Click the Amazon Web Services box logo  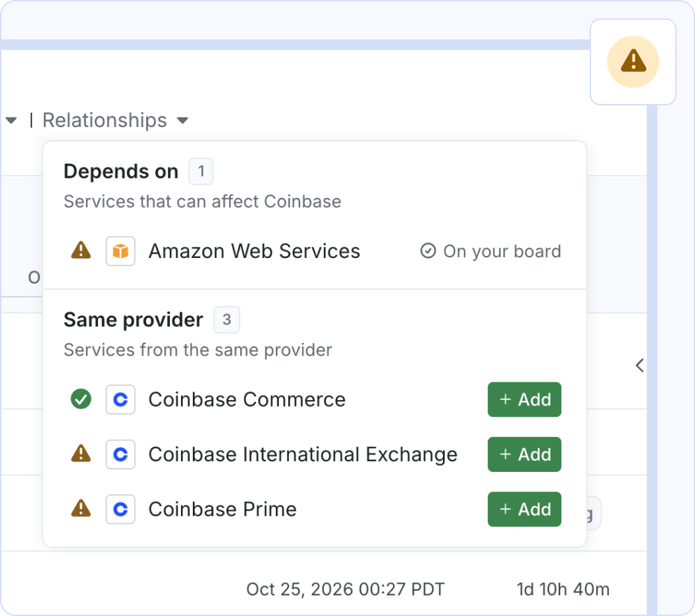coord(120,251)
